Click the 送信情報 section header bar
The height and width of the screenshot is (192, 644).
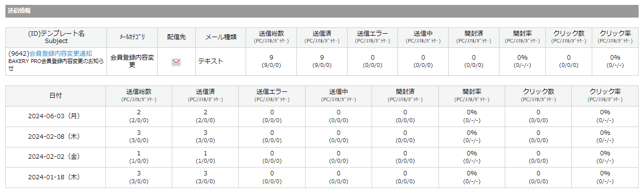[x=322, y=11]
